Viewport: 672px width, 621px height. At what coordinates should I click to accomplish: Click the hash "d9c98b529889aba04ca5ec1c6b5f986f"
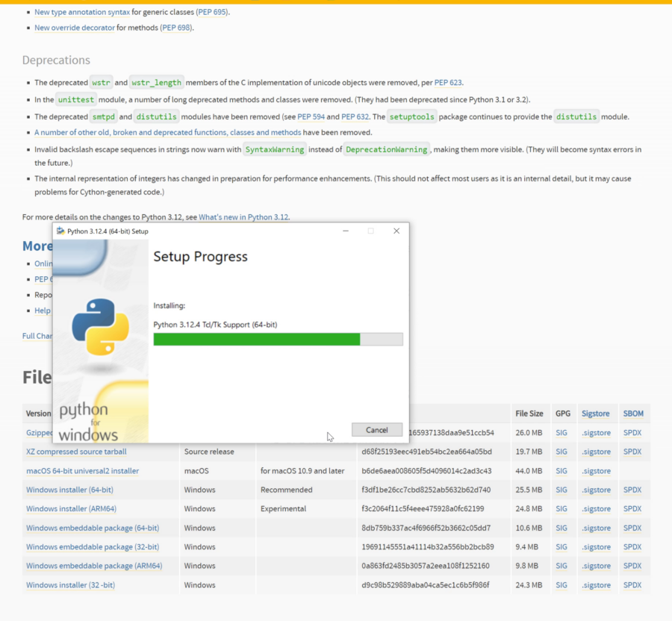[425, 585]
